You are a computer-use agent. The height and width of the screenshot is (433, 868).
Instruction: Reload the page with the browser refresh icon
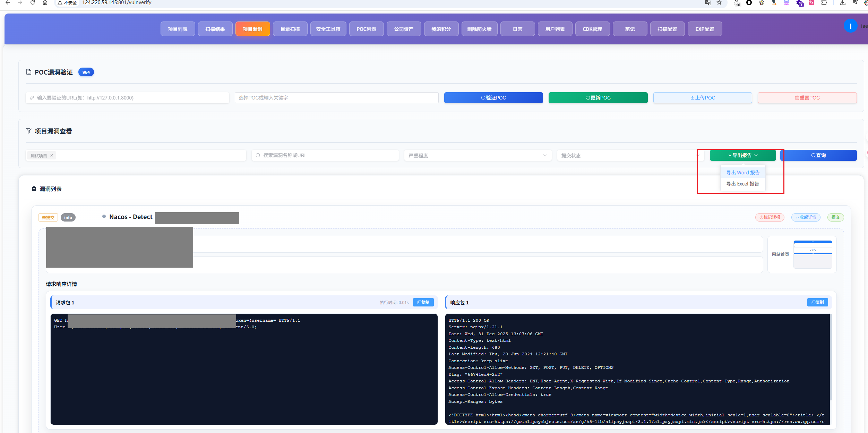(33, 3)
